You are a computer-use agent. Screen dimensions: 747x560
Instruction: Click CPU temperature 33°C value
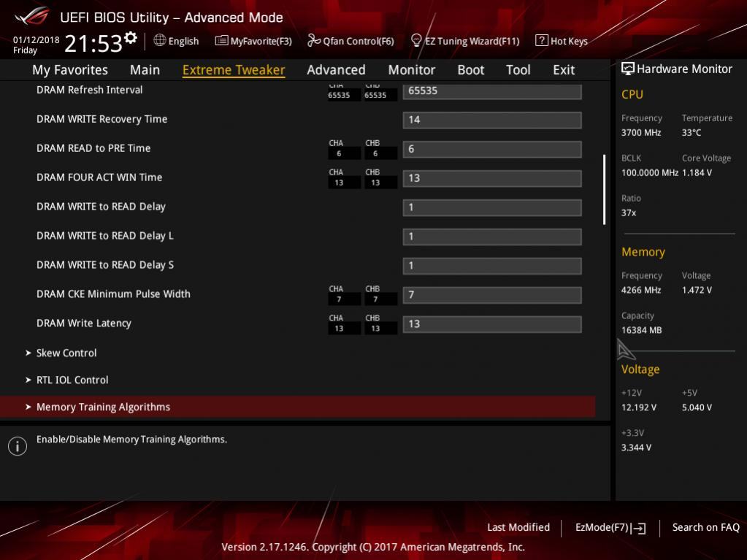pos(692,132)
